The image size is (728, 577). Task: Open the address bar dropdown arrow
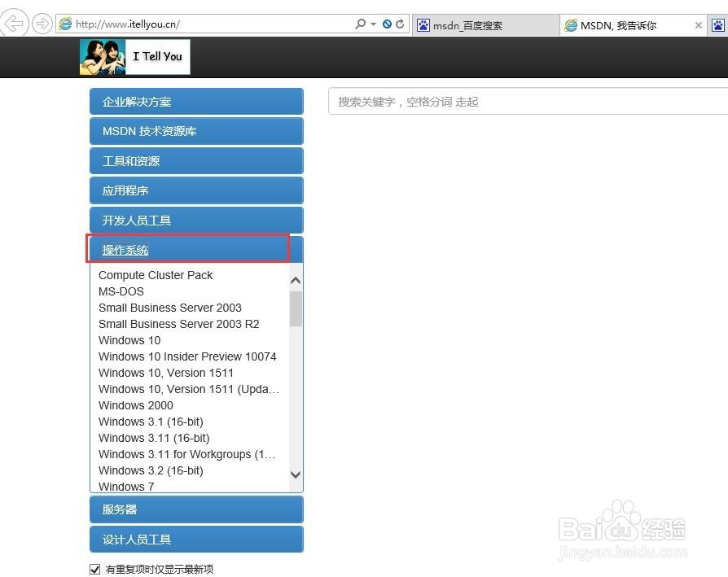pos(373,24)
